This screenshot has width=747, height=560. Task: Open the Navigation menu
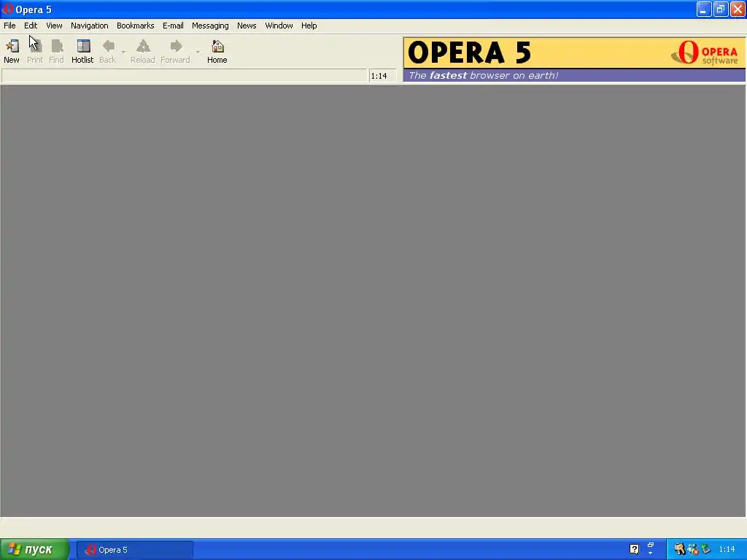(90, 26)
